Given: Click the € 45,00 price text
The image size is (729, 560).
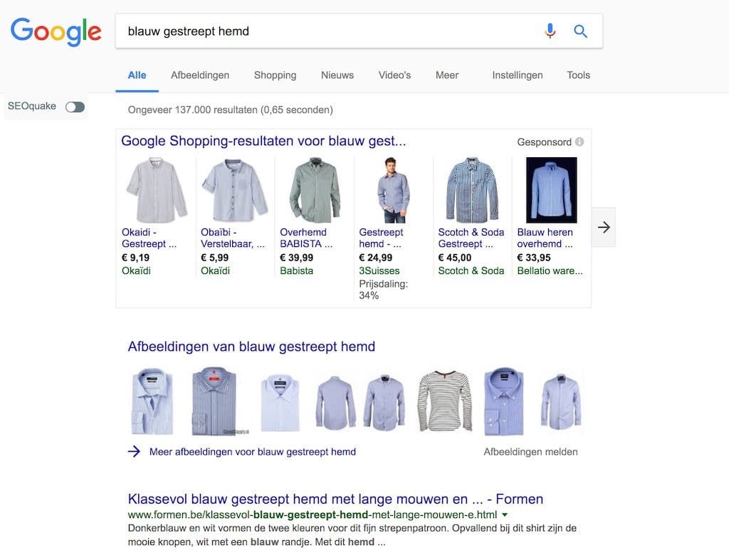Looking at the screenshot, I should tap(454, 258).
